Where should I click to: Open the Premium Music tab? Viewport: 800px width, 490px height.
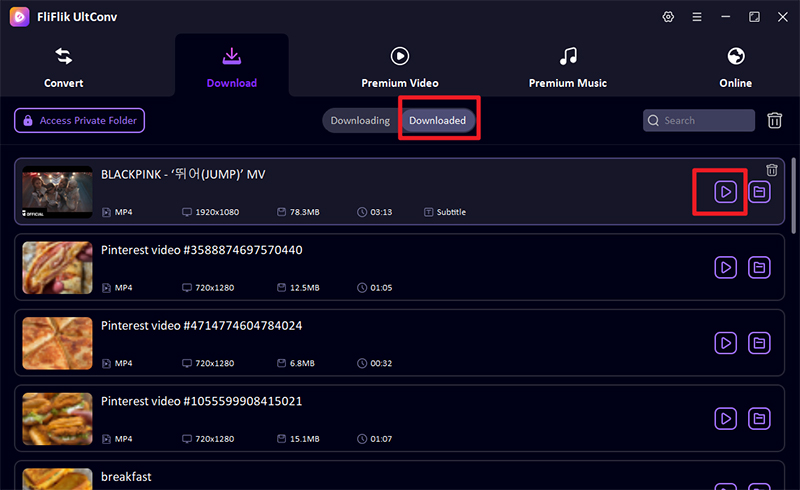[x=567, y=68]
